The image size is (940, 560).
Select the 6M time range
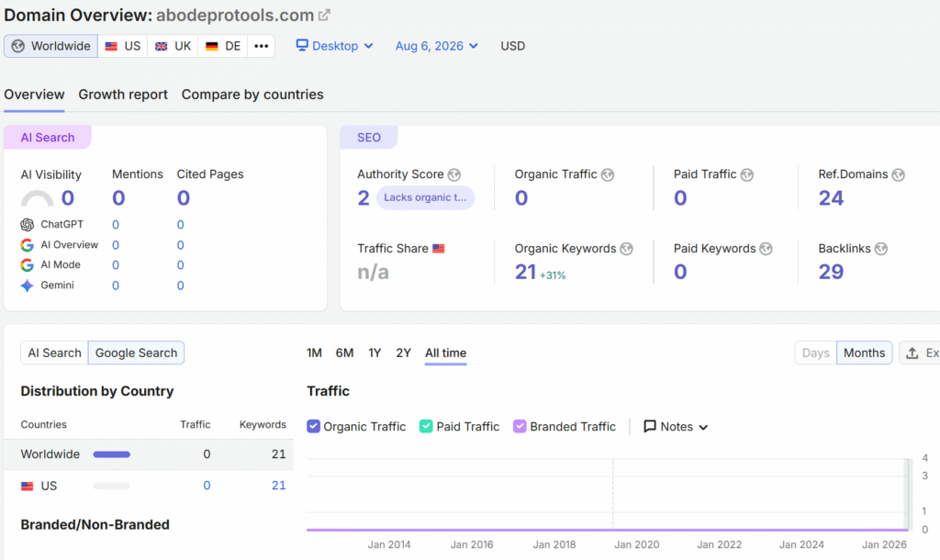point(344,353)
